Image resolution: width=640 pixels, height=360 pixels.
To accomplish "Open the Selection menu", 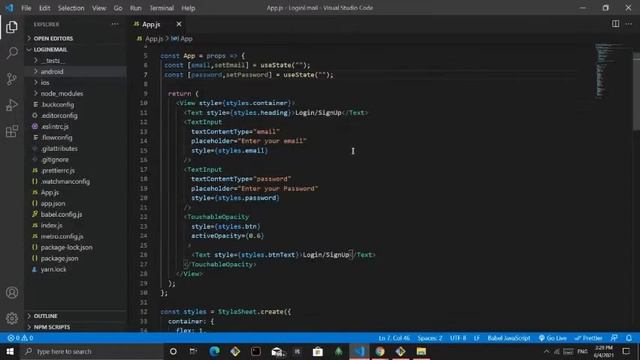I will click(x=71, y=8).
